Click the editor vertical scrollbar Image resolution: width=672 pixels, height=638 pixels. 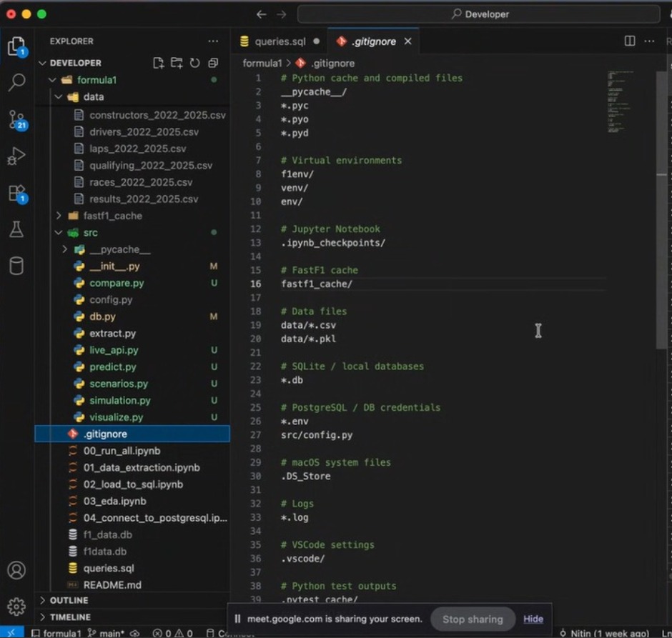click(x=662, y=210)
